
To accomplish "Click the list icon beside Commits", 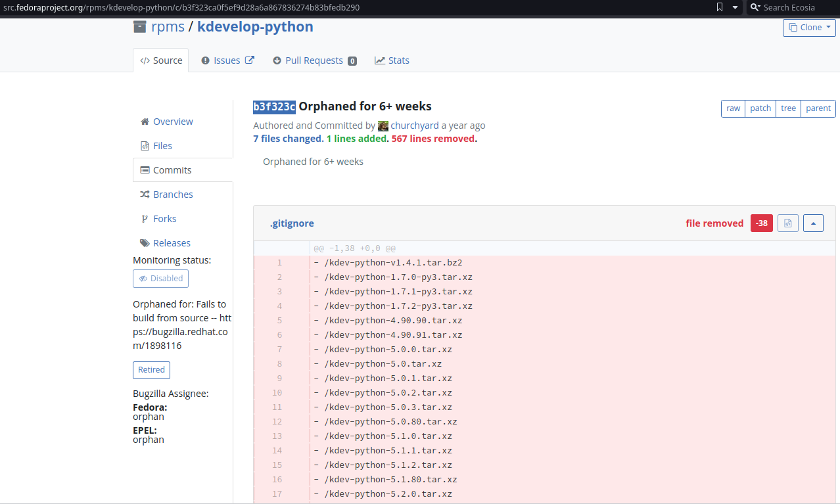I will pos(145,170).
